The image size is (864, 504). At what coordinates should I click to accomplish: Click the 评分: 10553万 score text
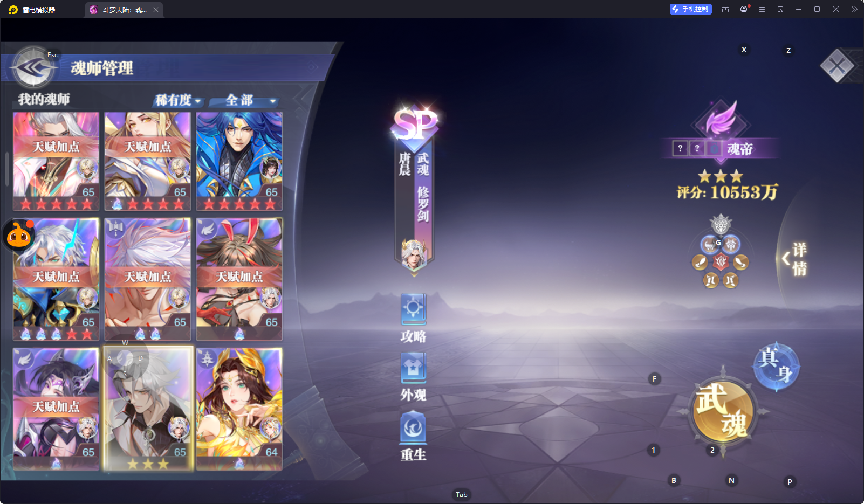[728, 192]
